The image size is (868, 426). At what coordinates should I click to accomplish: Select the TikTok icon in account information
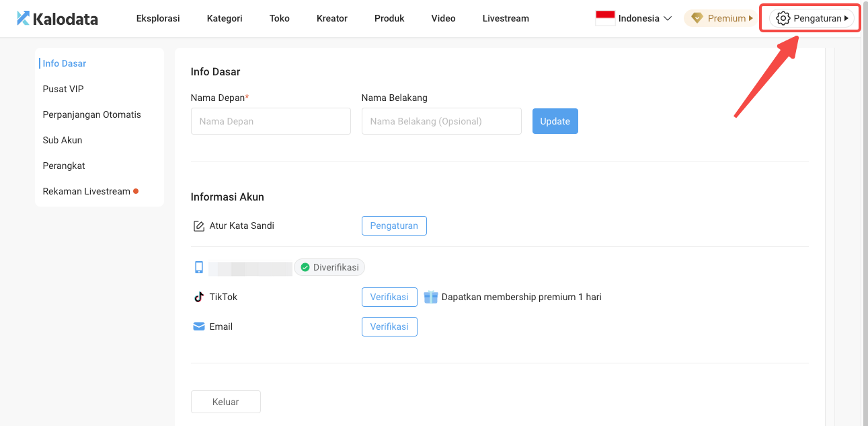198,297
